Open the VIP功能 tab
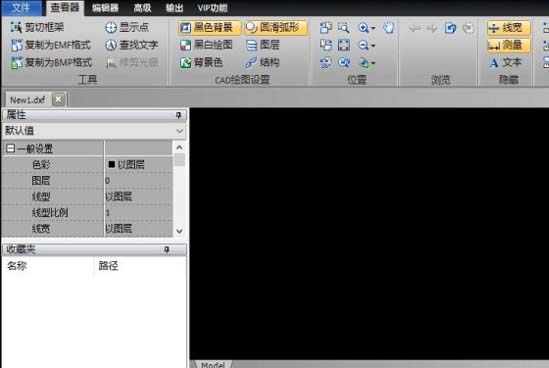The image size is (549, 368). click(x=213, y=8)
